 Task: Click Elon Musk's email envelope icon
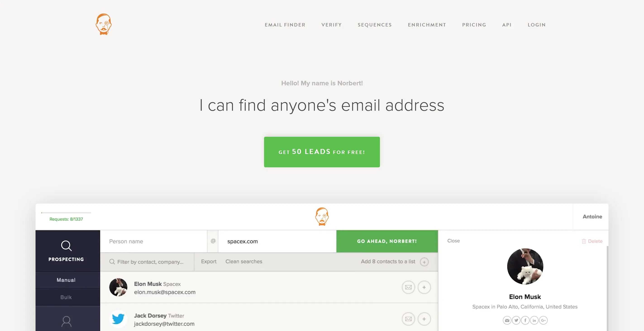408,287
